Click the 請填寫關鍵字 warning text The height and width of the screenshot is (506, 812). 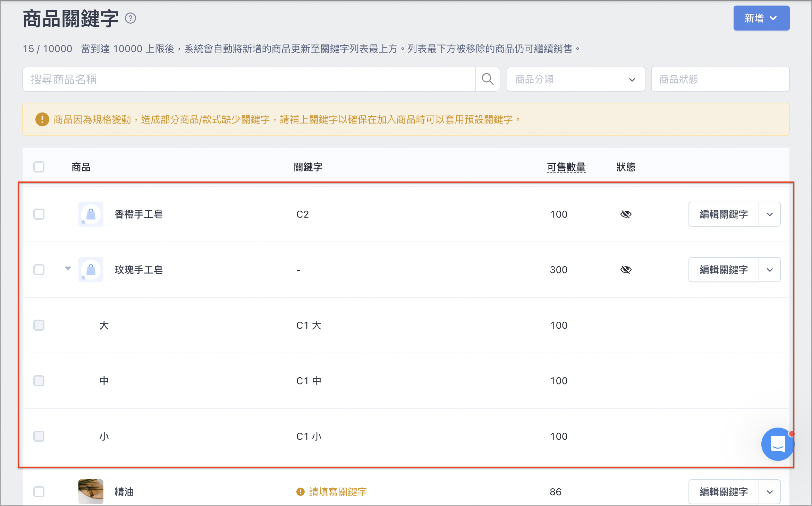click(x=338, y=492)
